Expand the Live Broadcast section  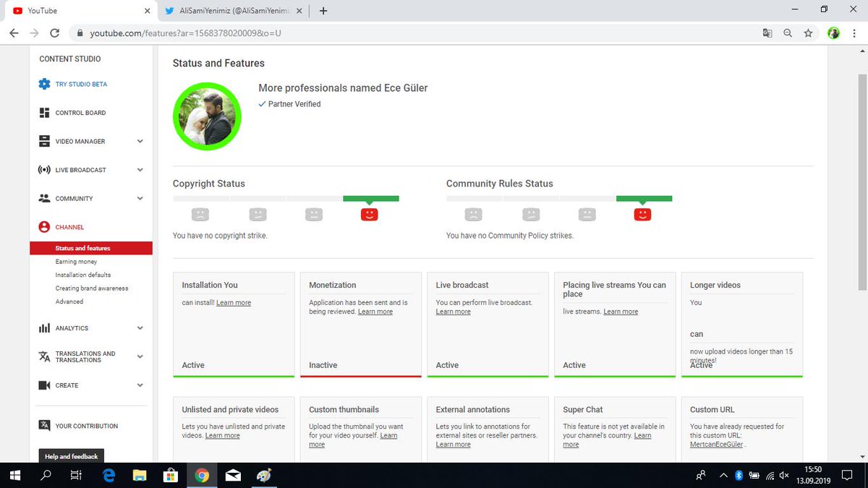coord(140,170)
